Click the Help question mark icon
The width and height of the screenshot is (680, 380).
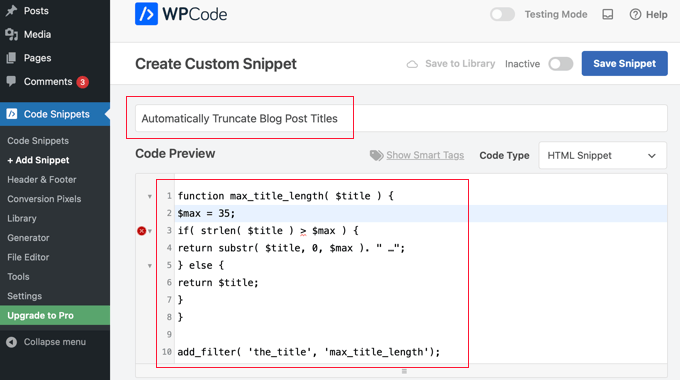[x=635, y=14]
